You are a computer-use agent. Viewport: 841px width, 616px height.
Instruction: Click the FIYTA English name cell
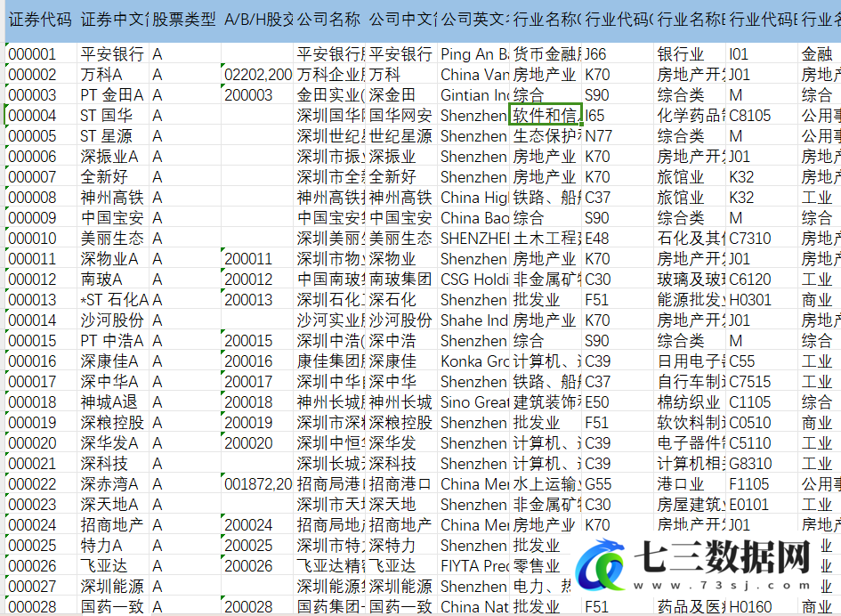click(x=473, y=565)
